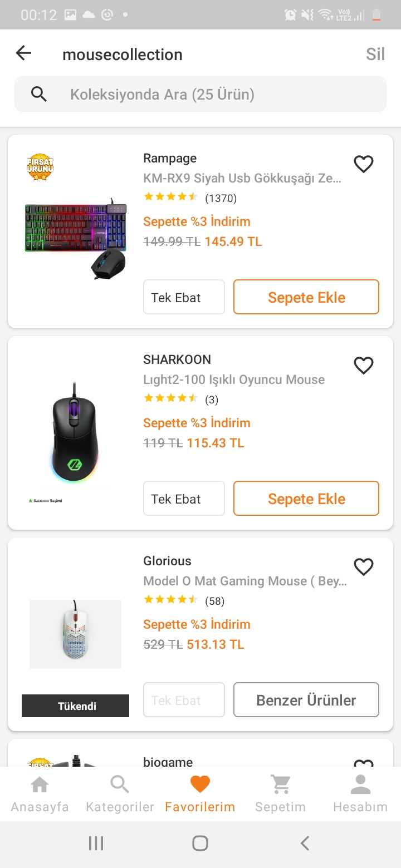Toggle favorite heart for SHARKOON mouse
The height and width of the screenshot is (868, 401).
click(x=364, y=366)
